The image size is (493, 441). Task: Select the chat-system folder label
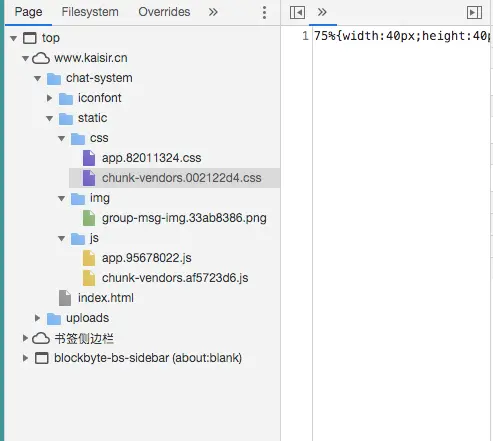click(99, 78)
